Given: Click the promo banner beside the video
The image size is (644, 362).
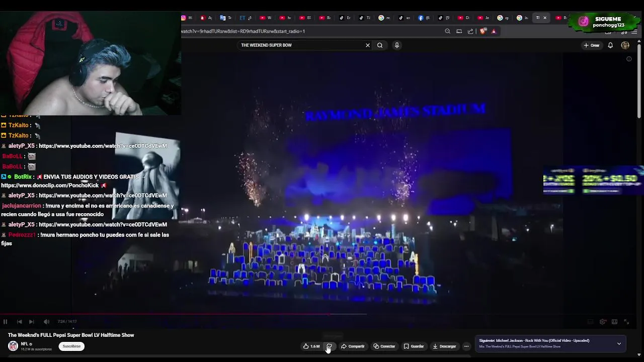Looking at the screenshot, I should tap(594, 180).
